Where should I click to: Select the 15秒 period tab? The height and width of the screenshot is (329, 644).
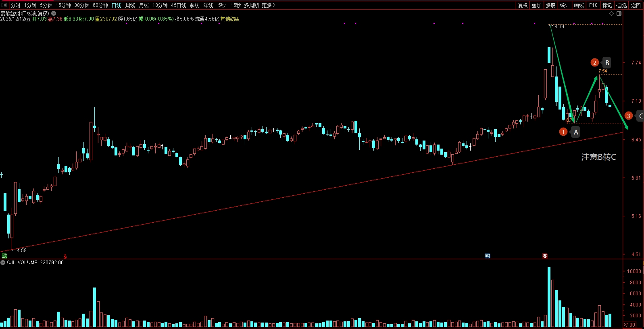pyautogui.click(x=236, y=5)
